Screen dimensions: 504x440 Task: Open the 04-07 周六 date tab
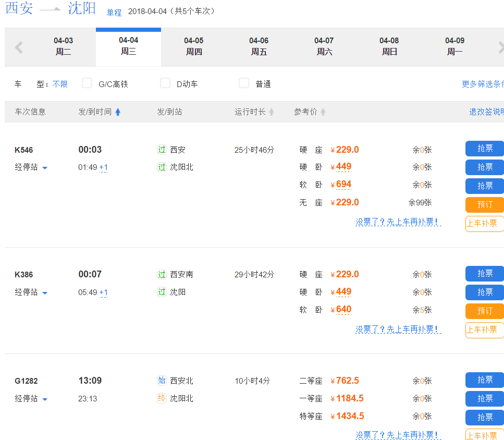324,46
